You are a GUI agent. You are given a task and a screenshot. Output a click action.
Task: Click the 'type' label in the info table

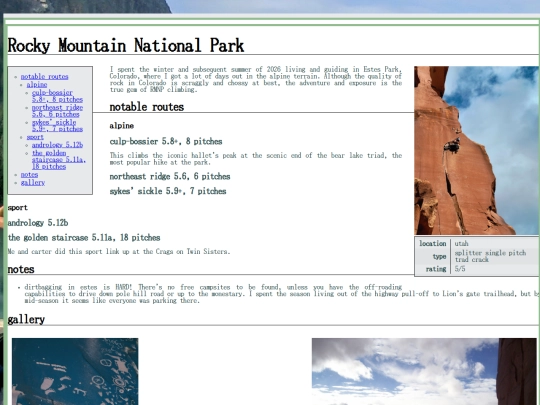[x=439, y=257]
